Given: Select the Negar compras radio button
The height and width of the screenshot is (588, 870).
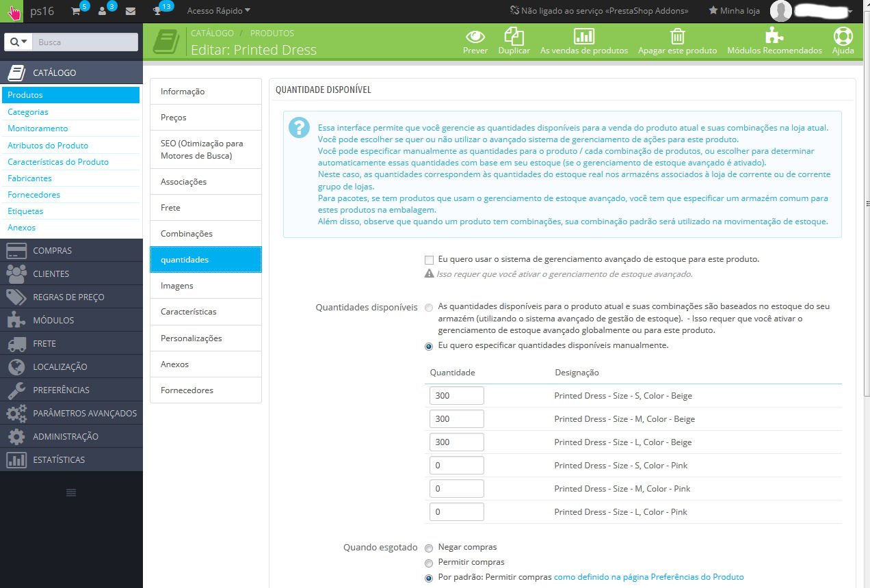Looking at the screenshot, I should pos(429,548).
